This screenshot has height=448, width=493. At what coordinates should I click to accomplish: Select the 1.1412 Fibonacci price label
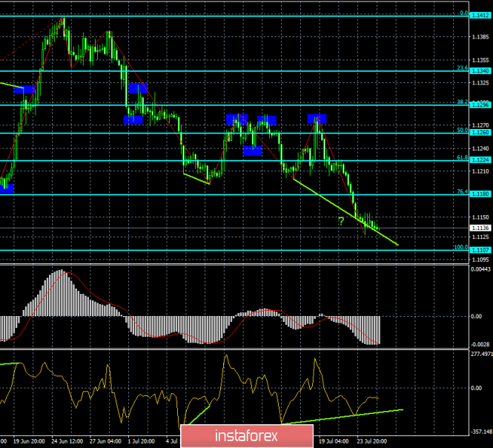pos(479,15)
